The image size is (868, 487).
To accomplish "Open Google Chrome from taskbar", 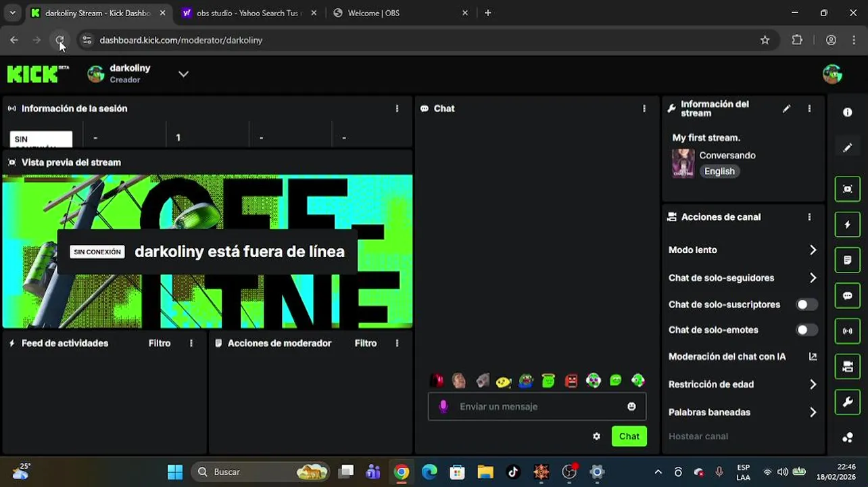I will [402, 471].
